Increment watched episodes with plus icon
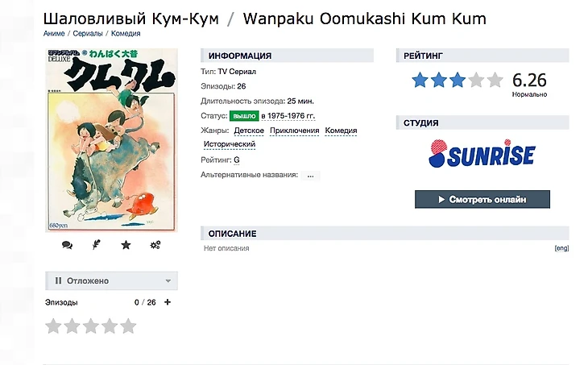 tap(168, 302)
